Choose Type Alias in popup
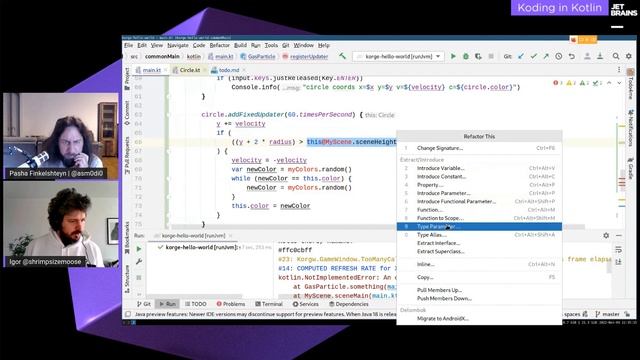 (x=479, y=235)
